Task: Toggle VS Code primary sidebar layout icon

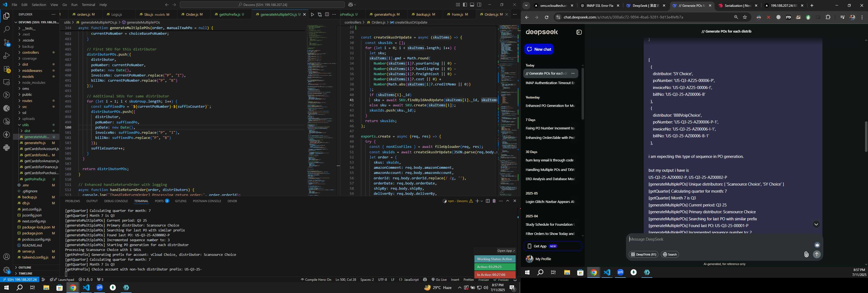Action: coord(465,5)
